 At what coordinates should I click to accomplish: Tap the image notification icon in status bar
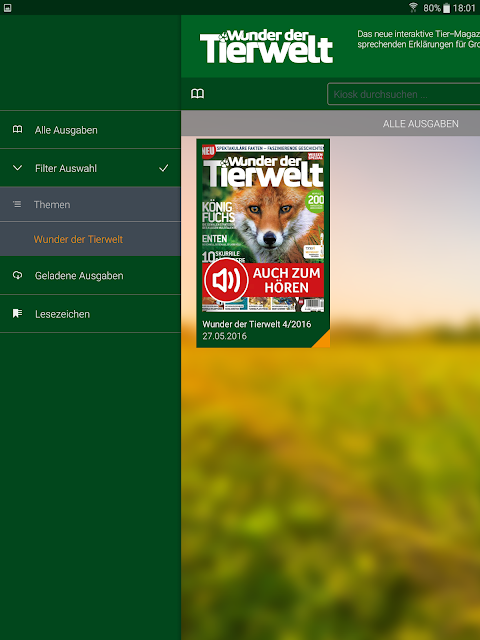click(7, 8)
